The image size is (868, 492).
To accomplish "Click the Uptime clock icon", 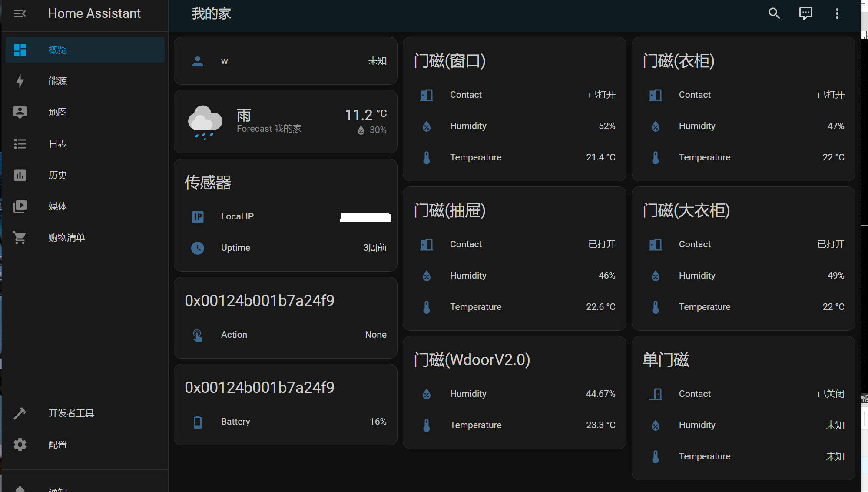I will [x=198, y=248].
